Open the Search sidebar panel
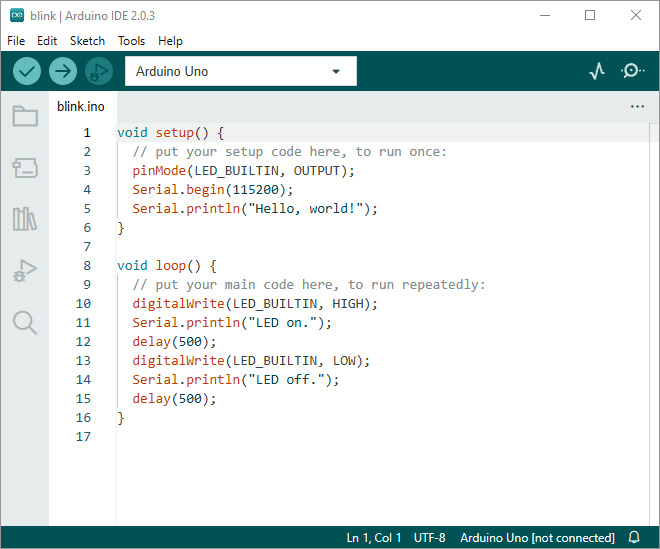660x549 pixels. 25,322
